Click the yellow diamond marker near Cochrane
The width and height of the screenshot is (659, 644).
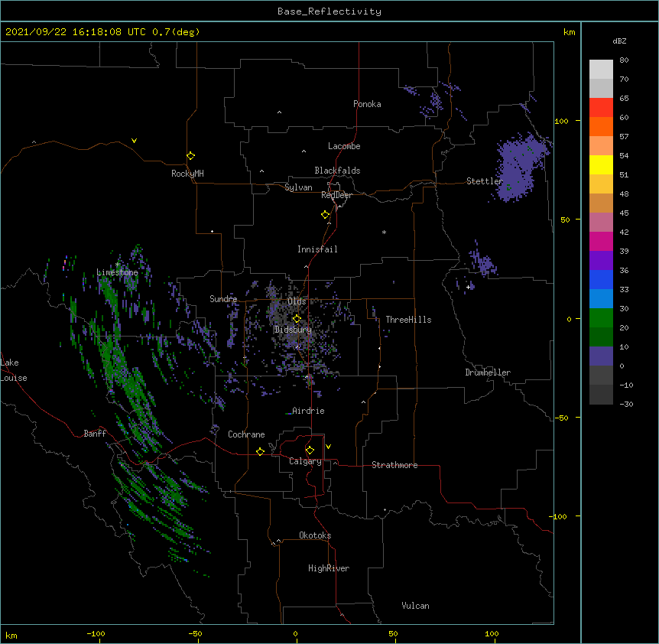(260, 451)
